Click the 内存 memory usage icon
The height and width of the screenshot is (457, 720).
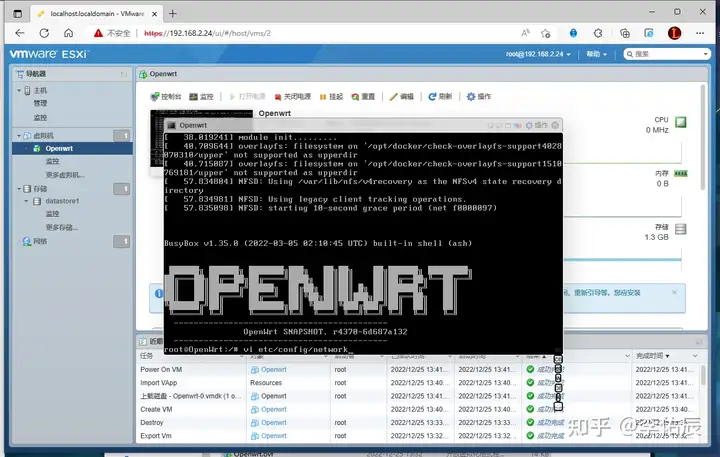click(x=681, y=174)
